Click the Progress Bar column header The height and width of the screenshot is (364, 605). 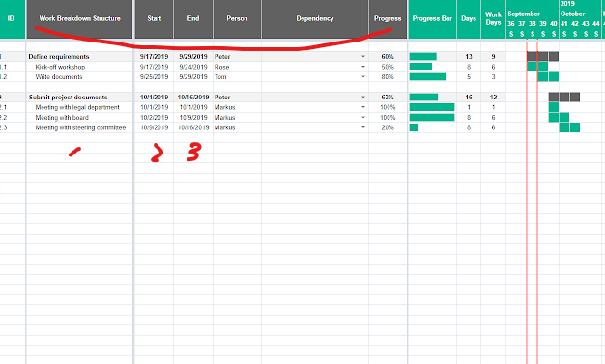pyautogui.click(x=432, y=19)
